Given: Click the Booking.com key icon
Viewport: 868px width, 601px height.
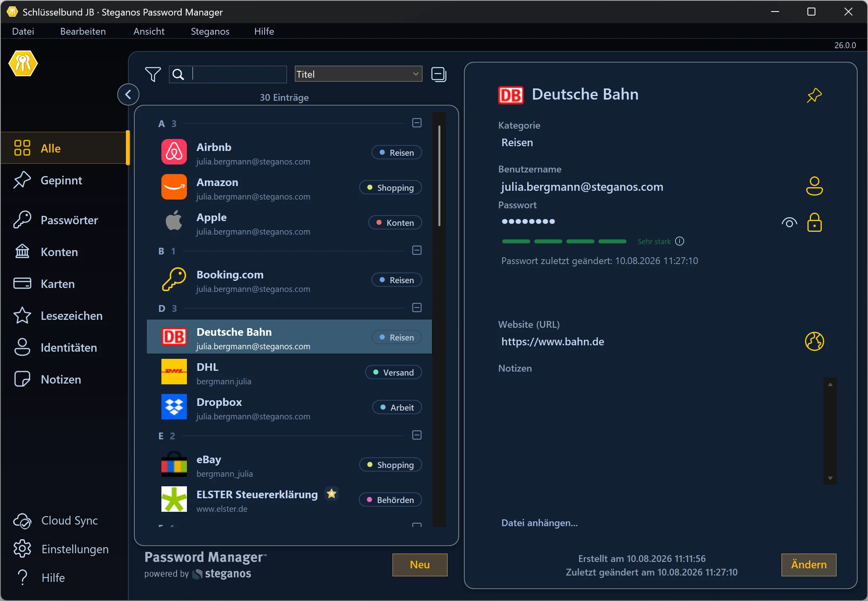Looking at the screenshot, I should (174, 279).
